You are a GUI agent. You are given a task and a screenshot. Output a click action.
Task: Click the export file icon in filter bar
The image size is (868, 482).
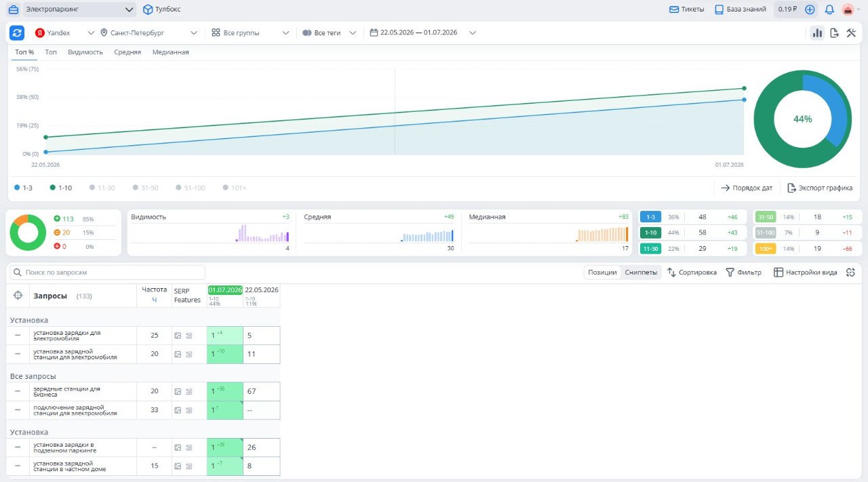pos(834,33)
